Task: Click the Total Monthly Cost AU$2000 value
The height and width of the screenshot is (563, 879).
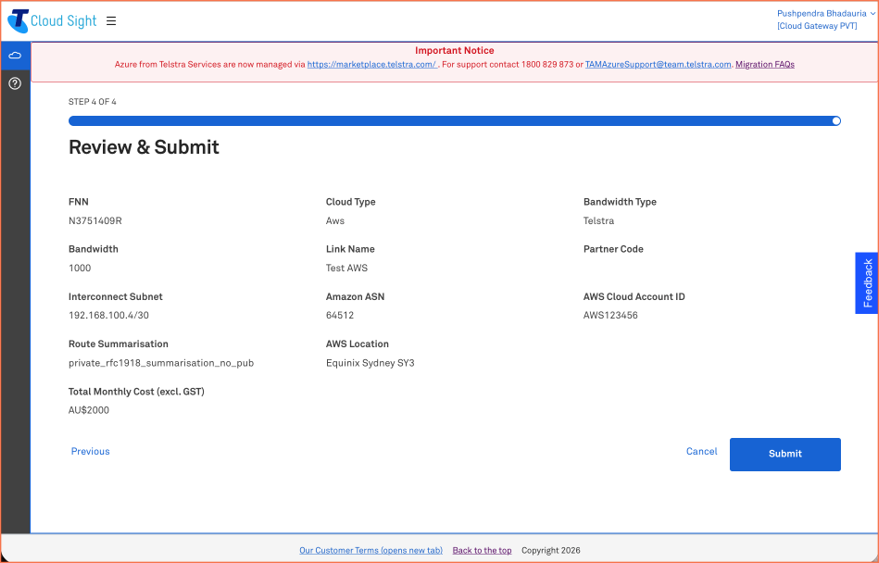Action: (89, 410)
